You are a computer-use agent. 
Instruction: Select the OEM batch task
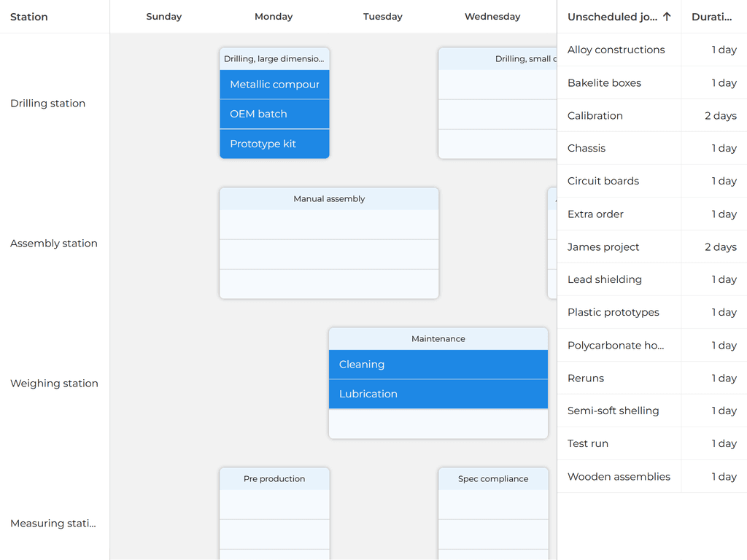click(x=274, y=114)
